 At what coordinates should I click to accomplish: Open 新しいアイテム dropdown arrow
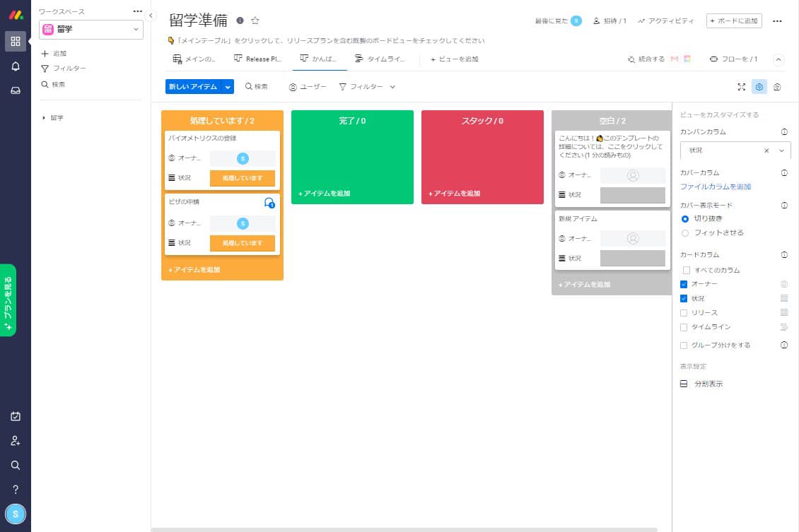click(x=228, y=87)
